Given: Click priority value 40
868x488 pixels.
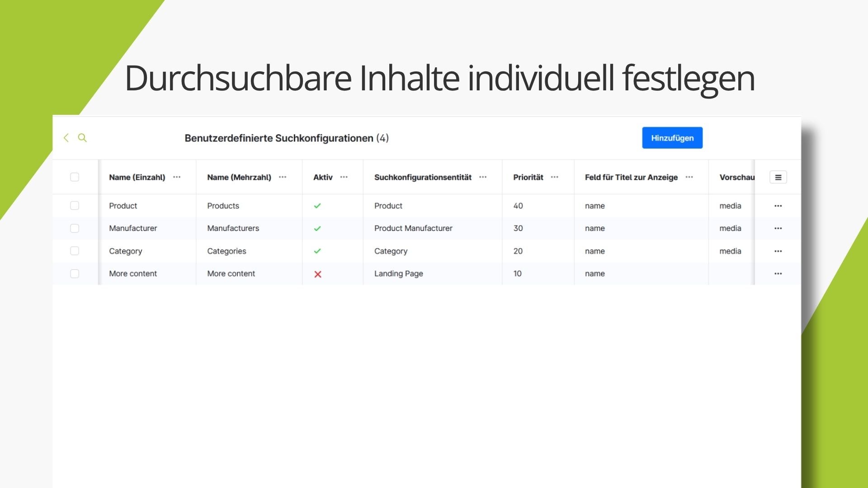Looking at the screenshot, I should pos(518,206).
